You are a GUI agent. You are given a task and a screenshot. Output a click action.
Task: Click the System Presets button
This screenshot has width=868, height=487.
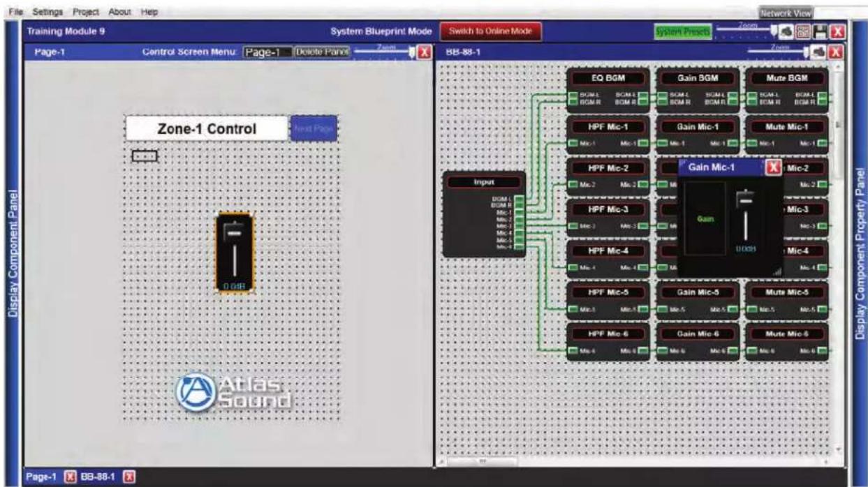point(682,32)
